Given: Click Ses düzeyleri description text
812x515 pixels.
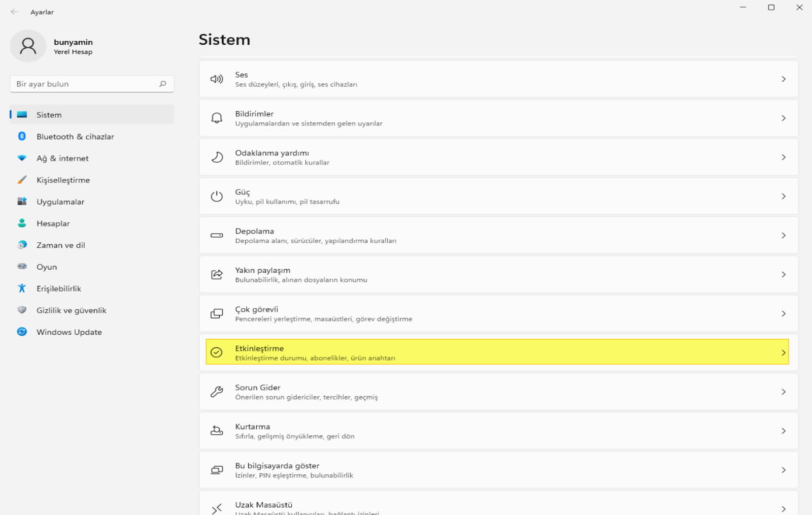Looking at the screenshot, I should [x=296, y=84].
